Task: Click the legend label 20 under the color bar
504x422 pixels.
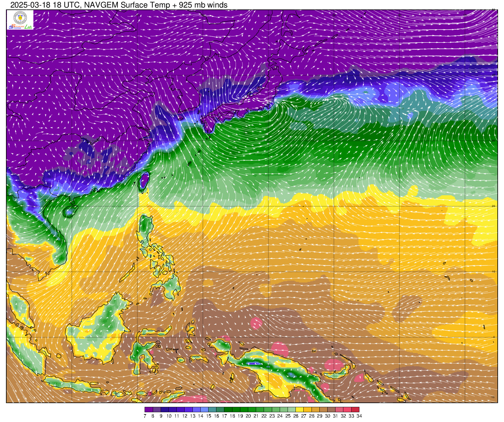Action: (x=248, y=416)
